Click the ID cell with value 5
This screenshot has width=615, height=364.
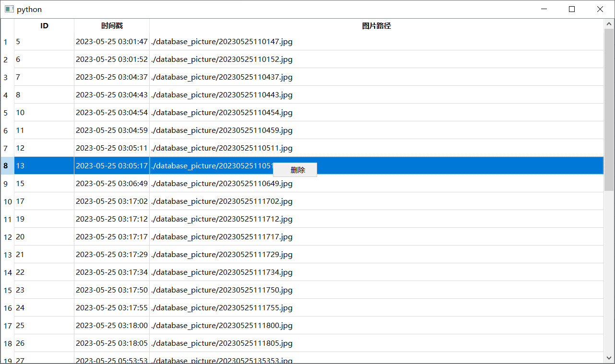click(x=44, y=42)
